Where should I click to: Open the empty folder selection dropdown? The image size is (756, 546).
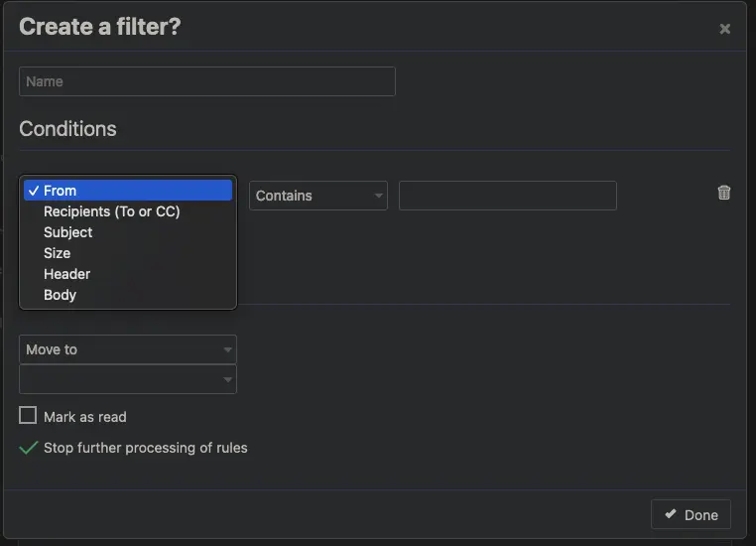coord(127,379)
